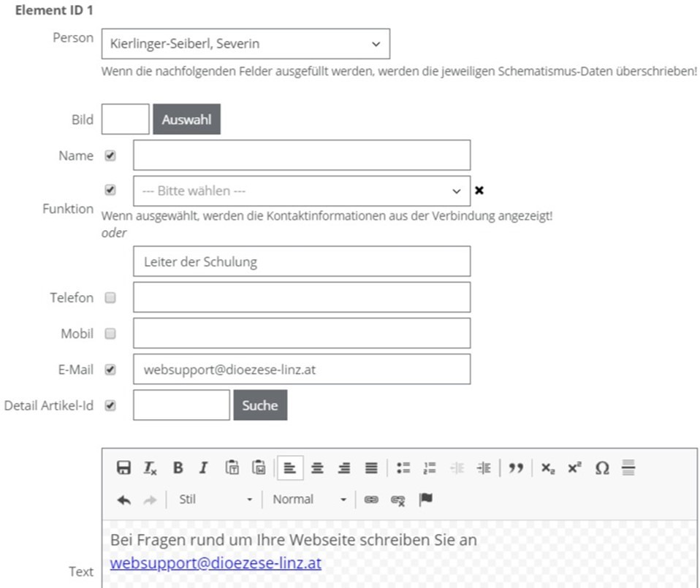Click the Suche button
This screenshot has height=588, width=700.
tap(260, 405)
